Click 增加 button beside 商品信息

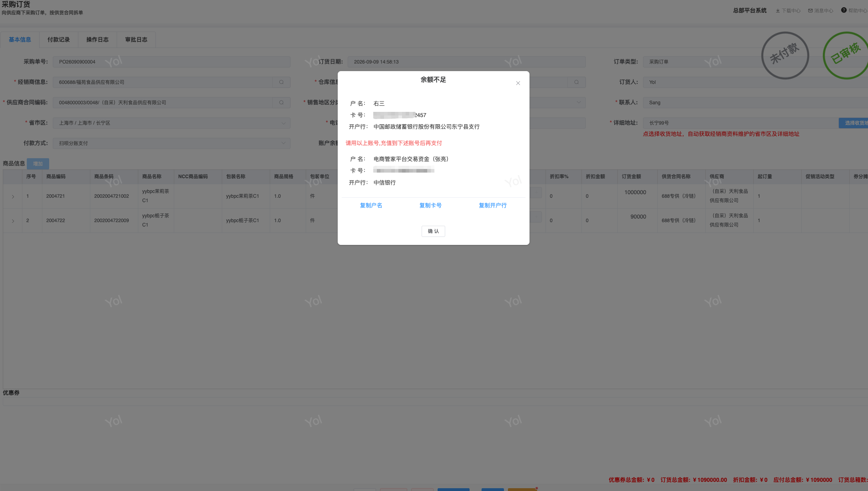38,164
